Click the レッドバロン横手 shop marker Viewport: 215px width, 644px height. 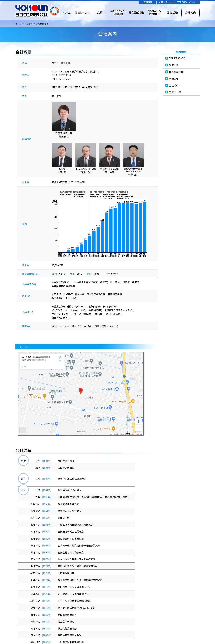pos(127,382)
